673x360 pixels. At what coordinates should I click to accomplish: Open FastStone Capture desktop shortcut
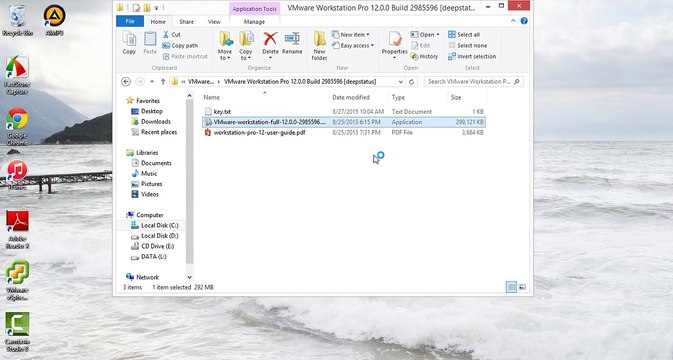click(17, 75)
